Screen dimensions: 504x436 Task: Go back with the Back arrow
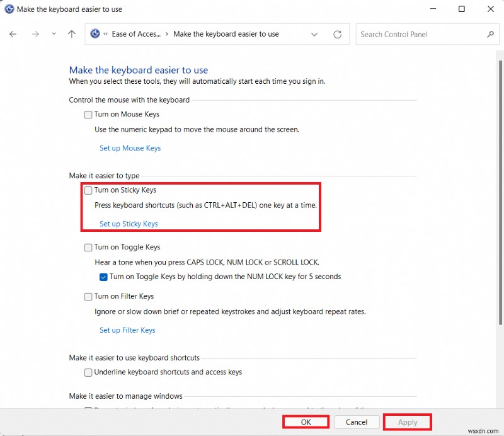pyautogui.click(x=13, y=34)
